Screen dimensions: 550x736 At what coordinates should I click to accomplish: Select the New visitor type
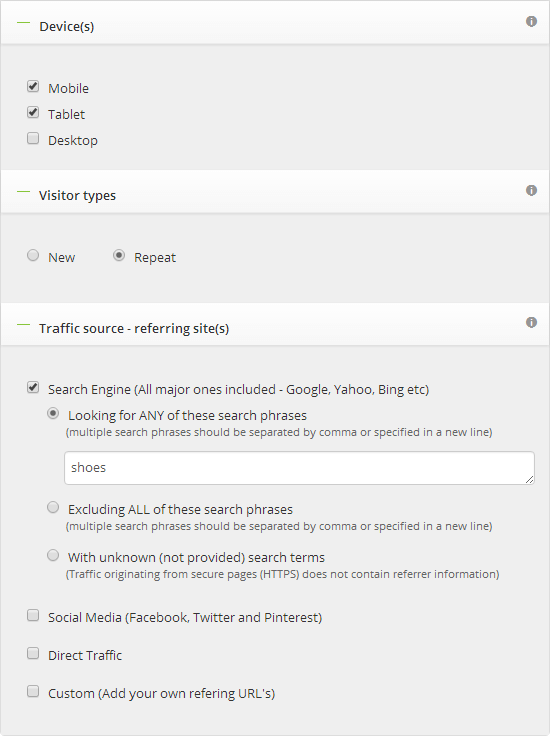33,255
